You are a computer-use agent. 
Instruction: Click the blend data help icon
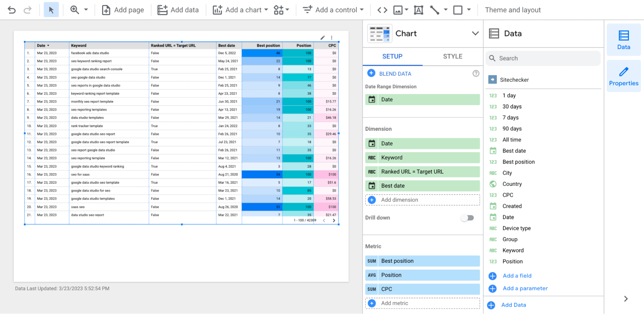476,73
